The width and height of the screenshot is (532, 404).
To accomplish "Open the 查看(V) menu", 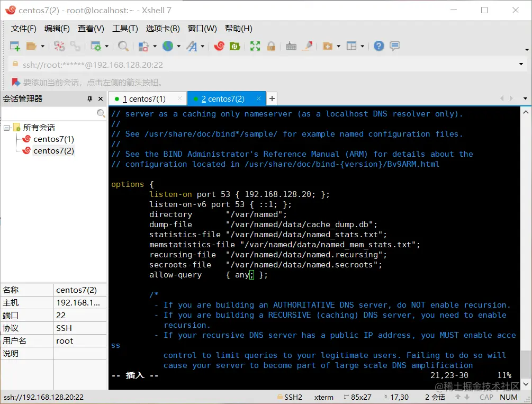I will pos(91,29).
